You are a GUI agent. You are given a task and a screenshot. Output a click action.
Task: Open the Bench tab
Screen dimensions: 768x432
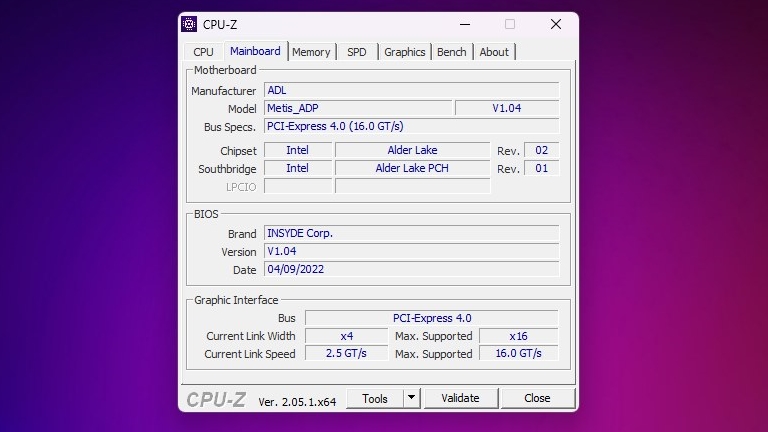(451, 52)
